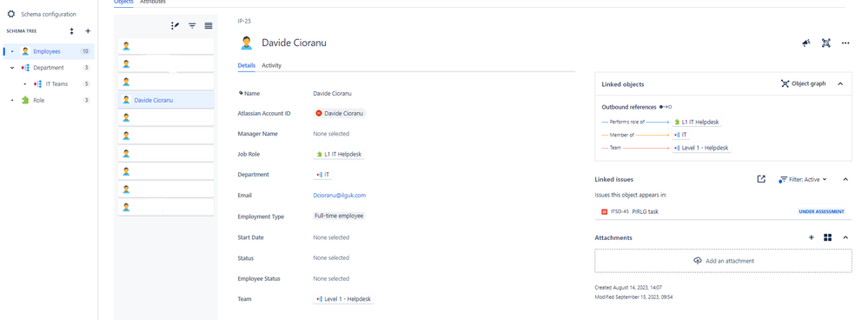Collapse the Linked issues section
Viewport: 868px width, 320px height.
coord(845,179)
